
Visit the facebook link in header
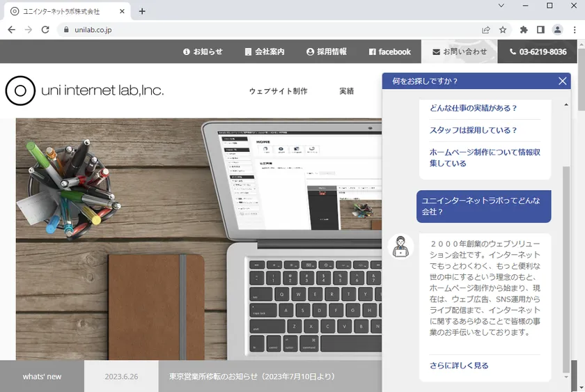click(x=390, y=52)
